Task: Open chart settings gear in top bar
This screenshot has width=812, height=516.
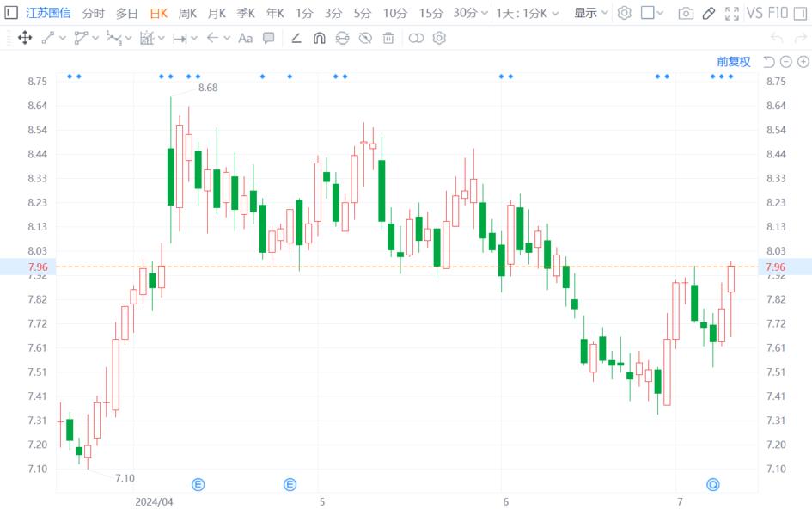Action: coord(625,12)
